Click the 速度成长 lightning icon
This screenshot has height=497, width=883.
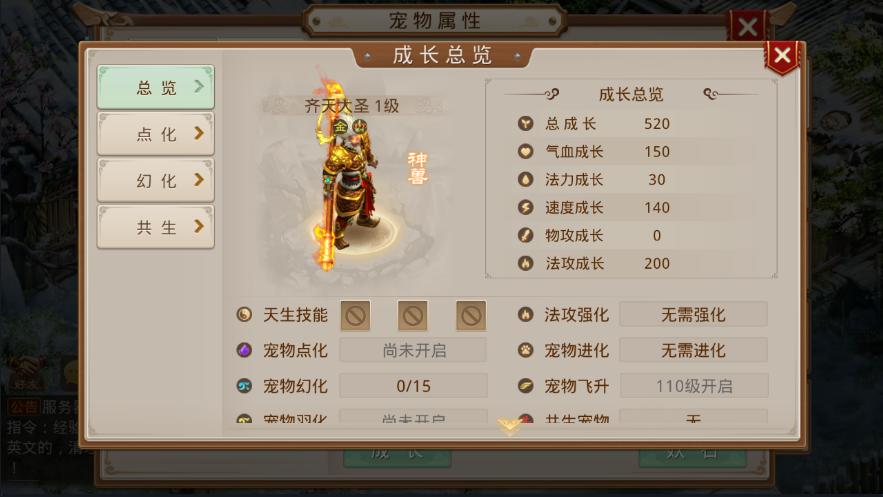pyautogui.click(x=525, y=207)
